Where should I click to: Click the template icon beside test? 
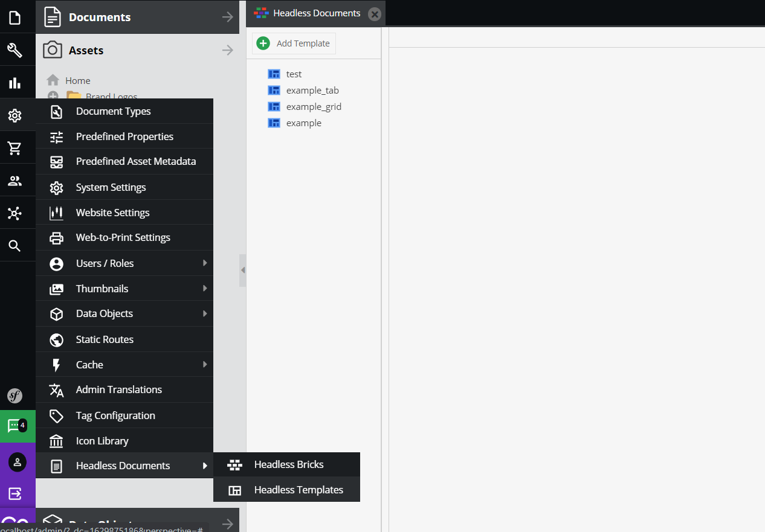click(274, 74)
